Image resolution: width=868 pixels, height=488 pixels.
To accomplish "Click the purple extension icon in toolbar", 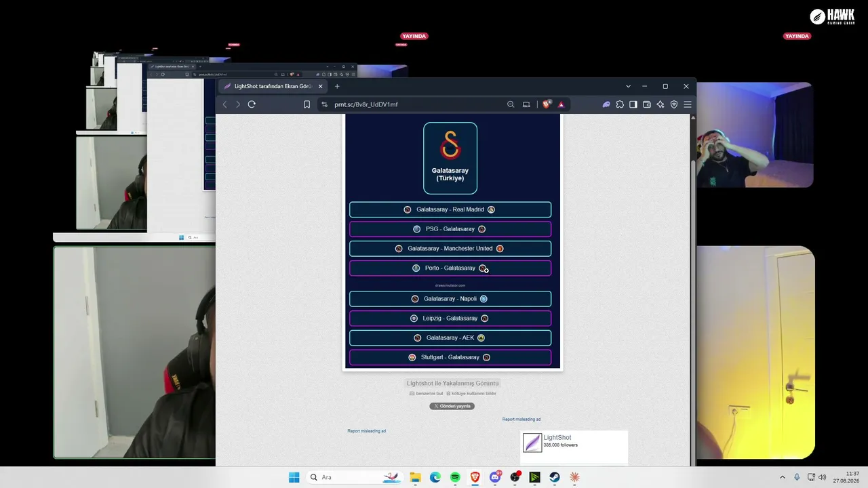I will point(606,104).
